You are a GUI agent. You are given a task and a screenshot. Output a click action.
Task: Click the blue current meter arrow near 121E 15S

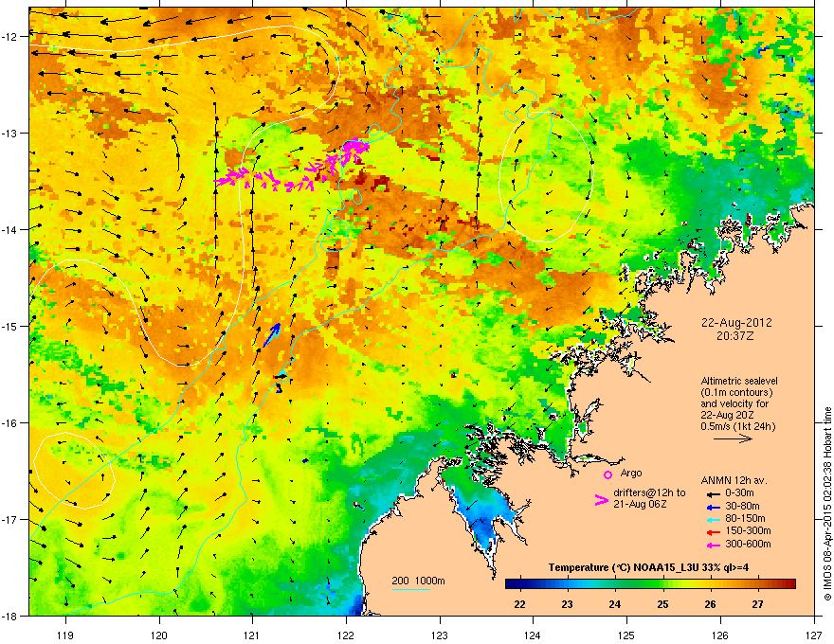272,334
